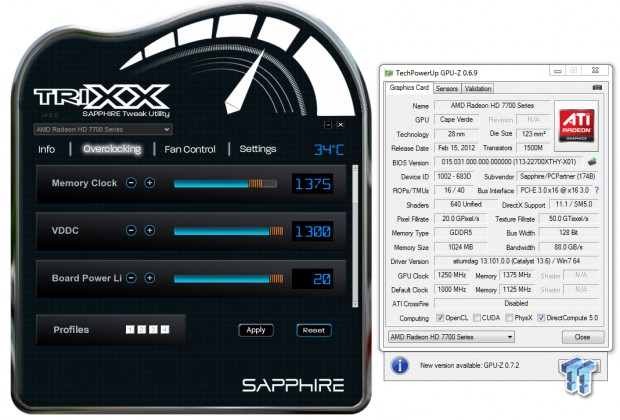Click the Driver Version field
620x420 pixels.
(x=516, y=261)
